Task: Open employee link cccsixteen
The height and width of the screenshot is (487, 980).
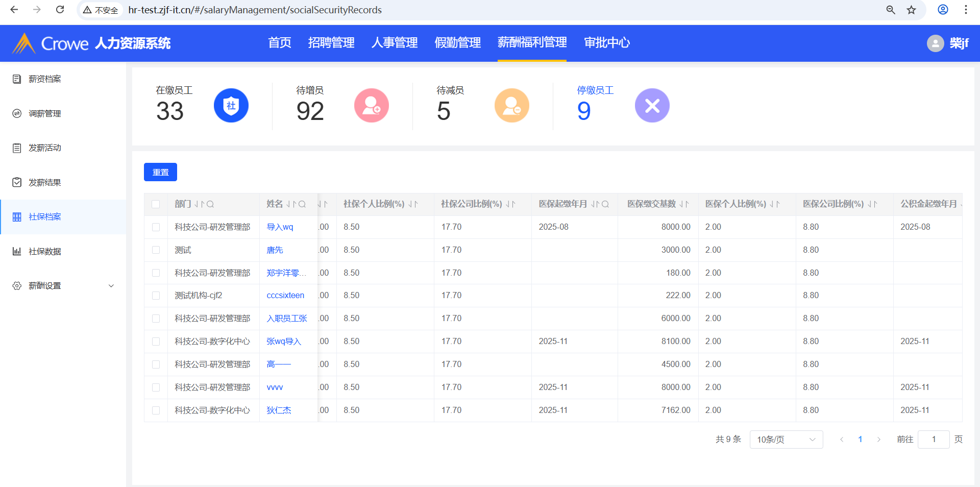Action: [285, 296]
